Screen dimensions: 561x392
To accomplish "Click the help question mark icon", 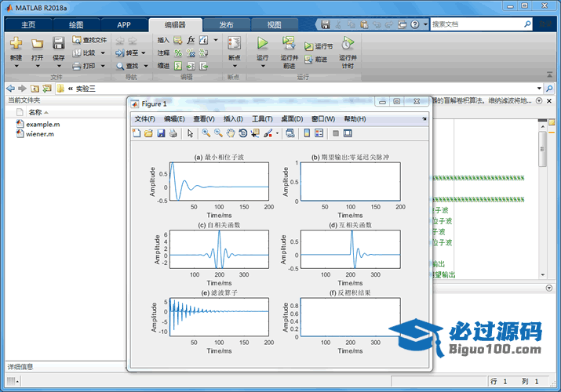I will pos(414,24).
